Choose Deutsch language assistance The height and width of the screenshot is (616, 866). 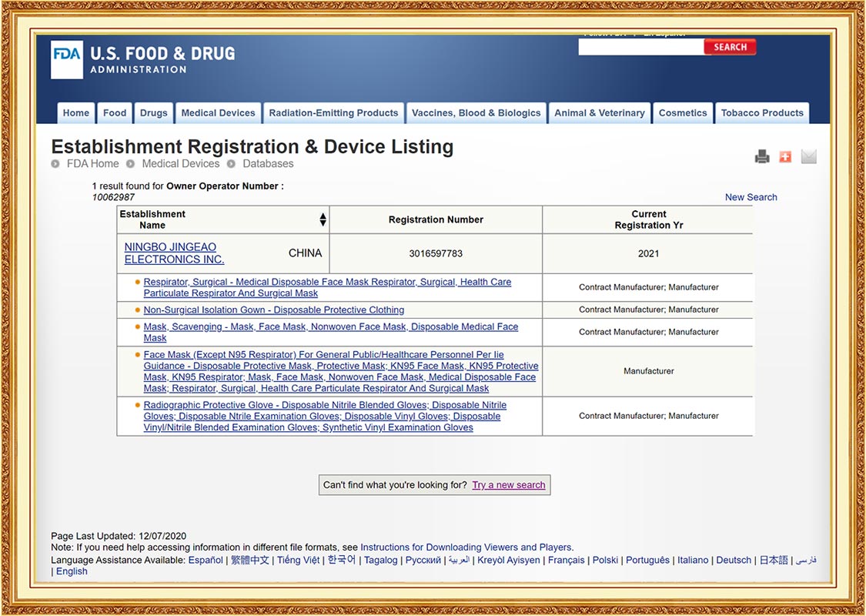(x=734, y=560)
